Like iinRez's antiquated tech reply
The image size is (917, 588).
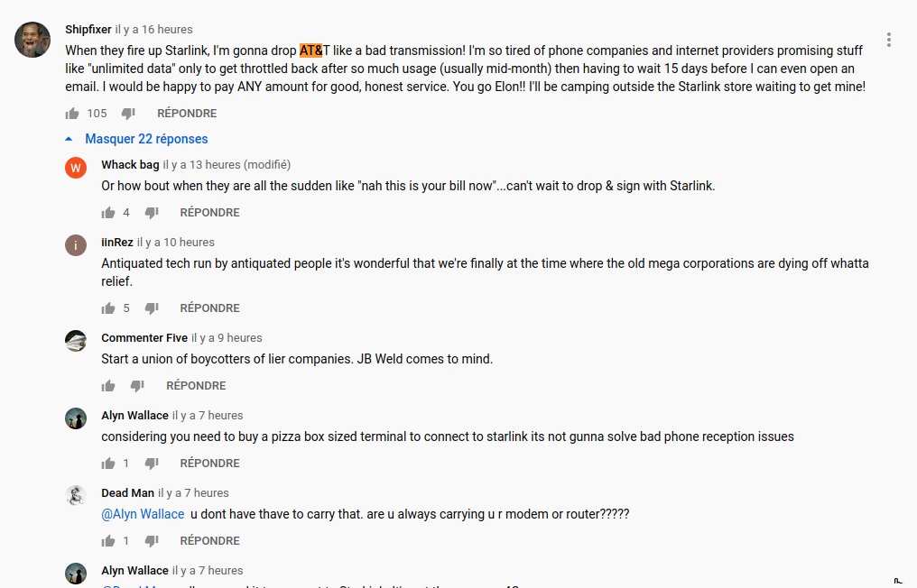click(x=108, y=308)
